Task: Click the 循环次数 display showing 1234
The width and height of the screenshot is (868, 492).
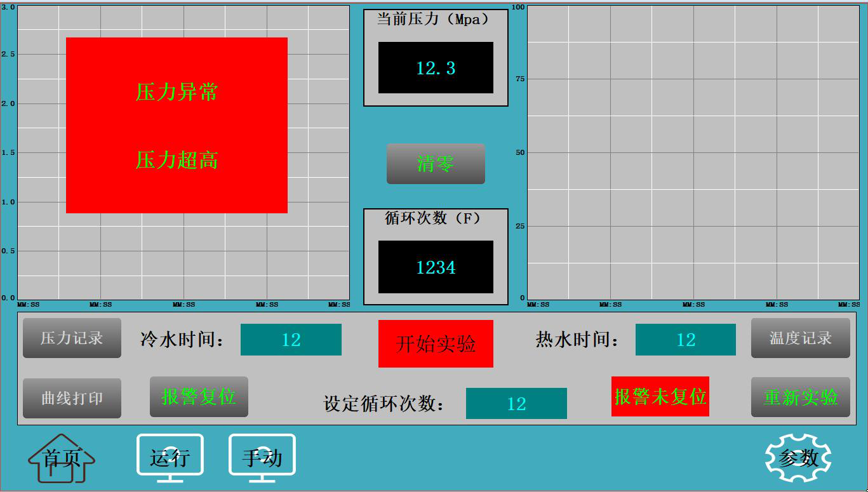Action: [436, 267]
